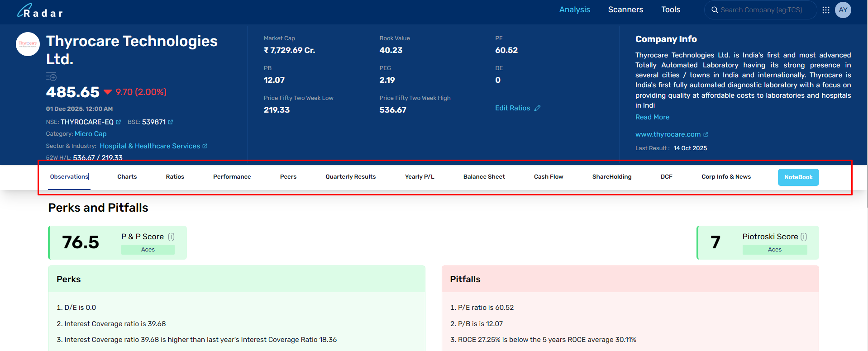Click the pencil icon beside Edit Ratios
This screenshot has width=868, height=351.
coord(537,108)
